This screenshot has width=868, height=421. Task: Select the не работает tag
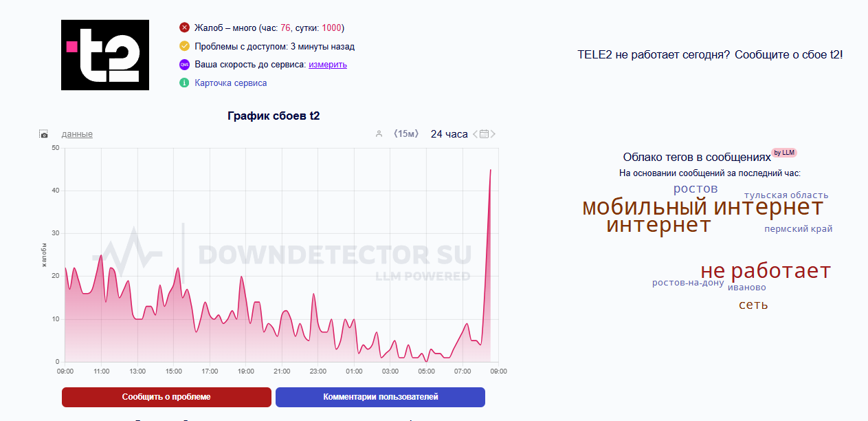pos(766,271)
